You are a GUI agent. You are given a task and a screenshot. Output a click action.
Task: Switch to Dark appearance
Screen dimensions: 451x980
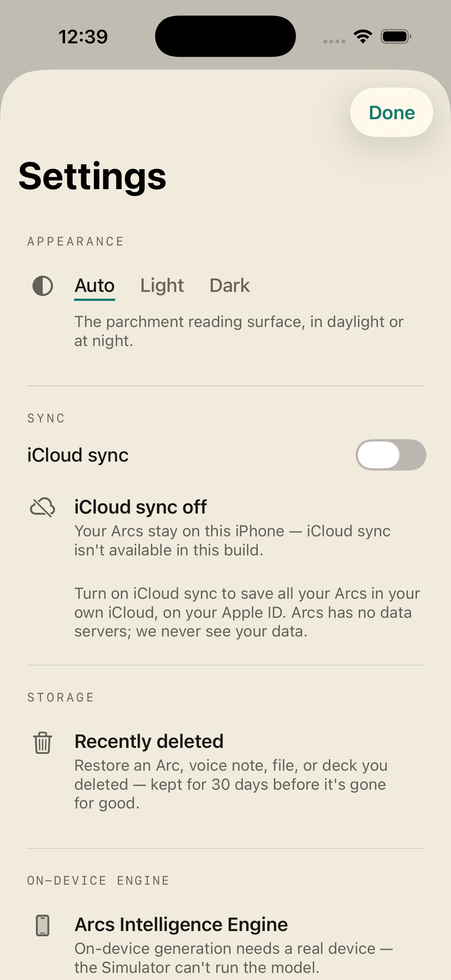230,286
